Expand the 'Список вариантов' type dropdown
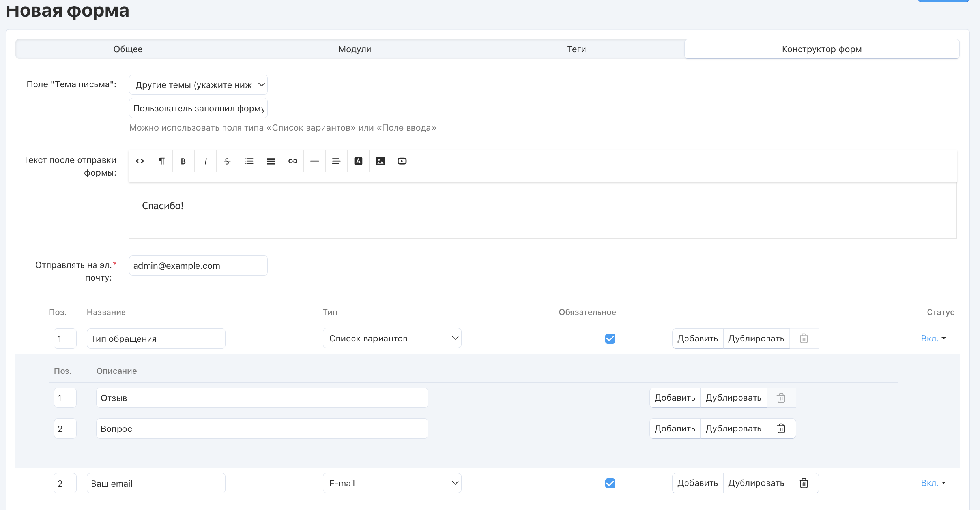 (392, 338)
